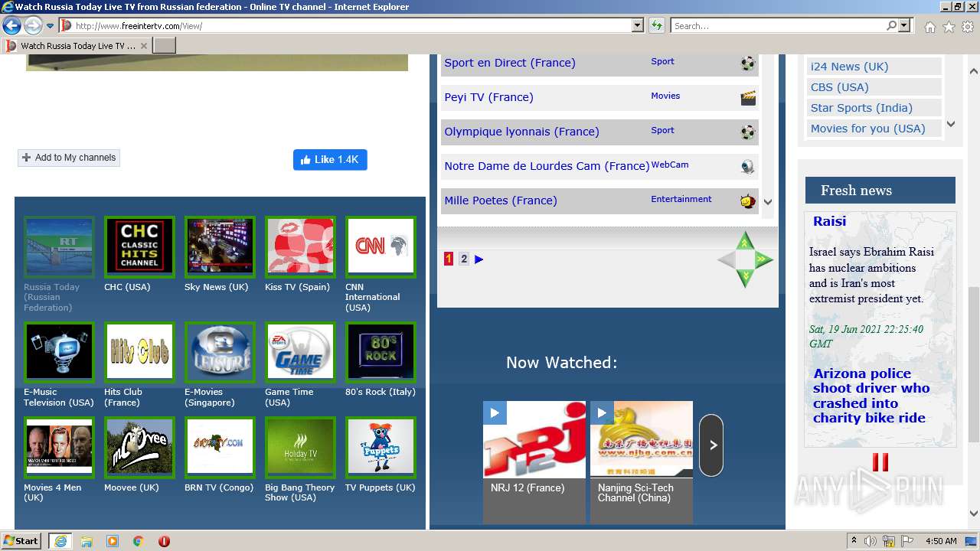Click the webcam icon for Notre Dame de Lourdes Cam
This screenshot has width=980, height=551.
748,166
